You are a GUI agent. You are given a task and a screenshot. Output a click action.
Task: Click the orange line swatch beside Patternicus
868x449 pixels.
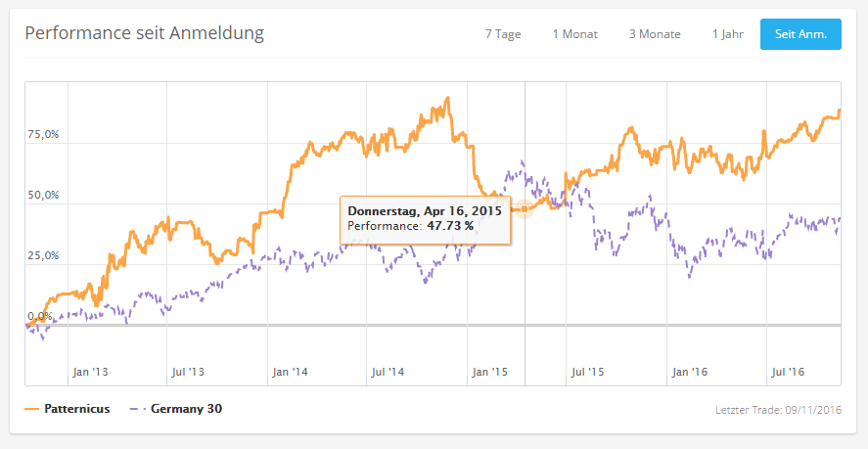[32, 408]
